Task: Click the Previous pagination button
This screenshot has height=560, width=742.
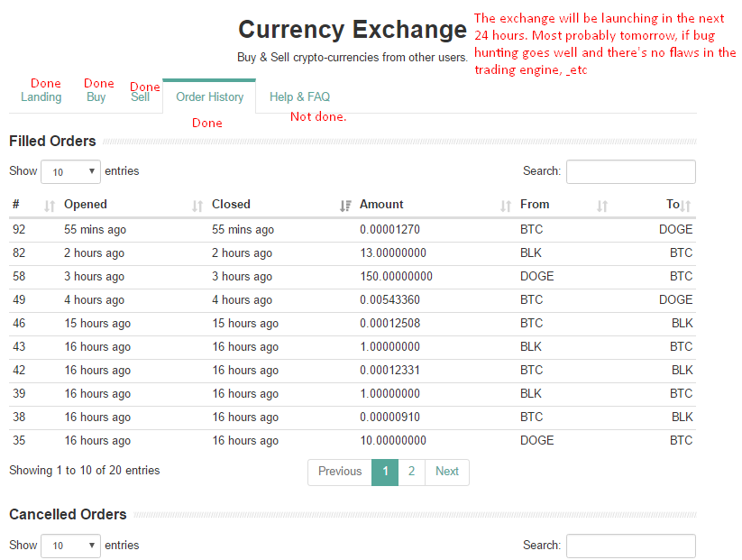Action: pyautogui.click(x=340, y=472)
